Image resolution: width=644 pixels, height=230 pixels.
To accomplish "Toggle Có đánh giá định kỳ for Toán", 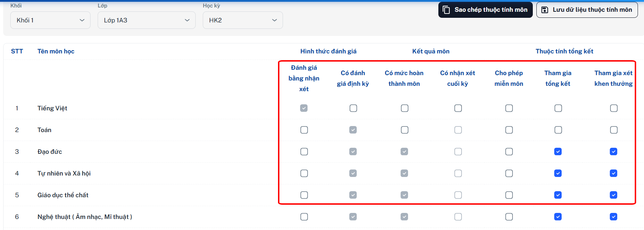I will (353, 130).
